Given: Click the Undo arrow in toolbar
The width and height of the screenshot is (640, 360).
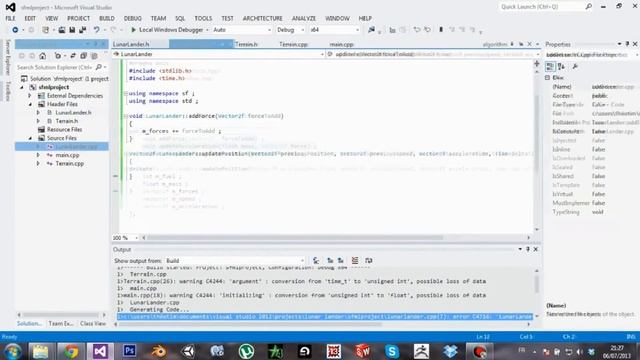Looking at the screenshot, I should point(96,30).
